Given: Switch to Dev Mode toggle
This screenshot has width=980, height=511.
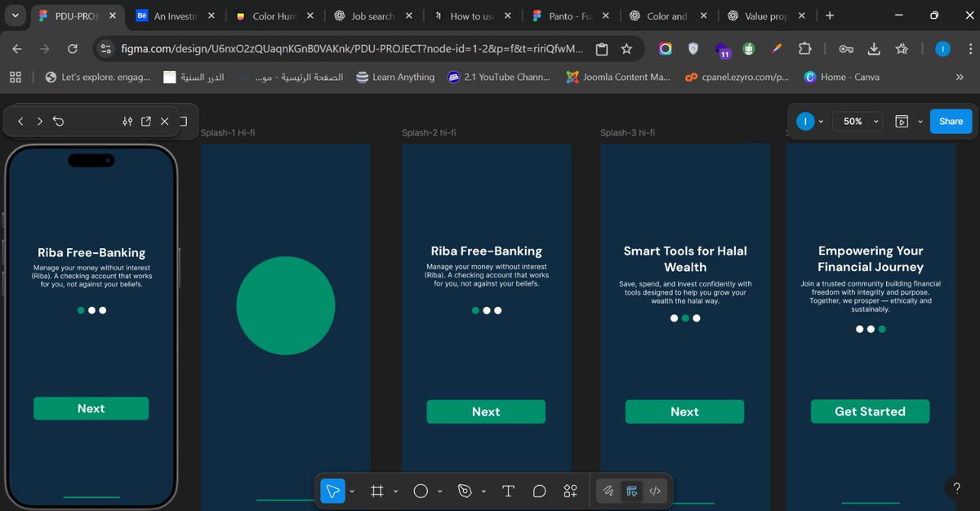Looking at the screenshot, I should pyautogui.click(x=654, y=491).
